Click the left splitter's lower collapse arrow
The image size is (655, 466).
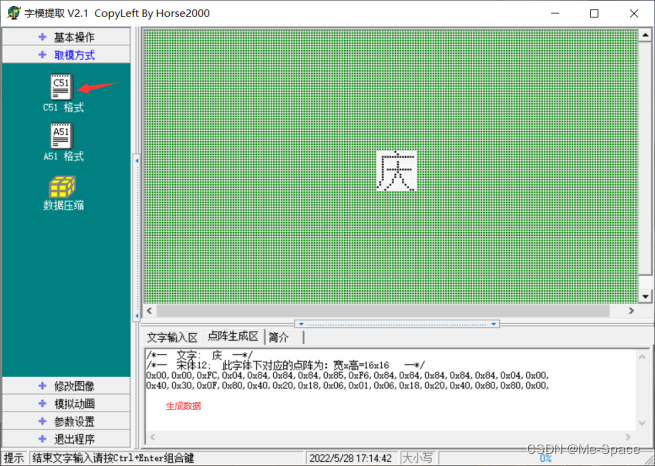coord(137,316)
